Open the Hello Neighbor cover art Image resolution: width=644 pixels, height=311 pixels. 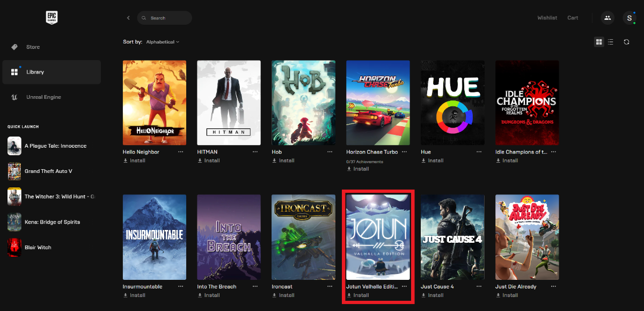pos(155,103)
